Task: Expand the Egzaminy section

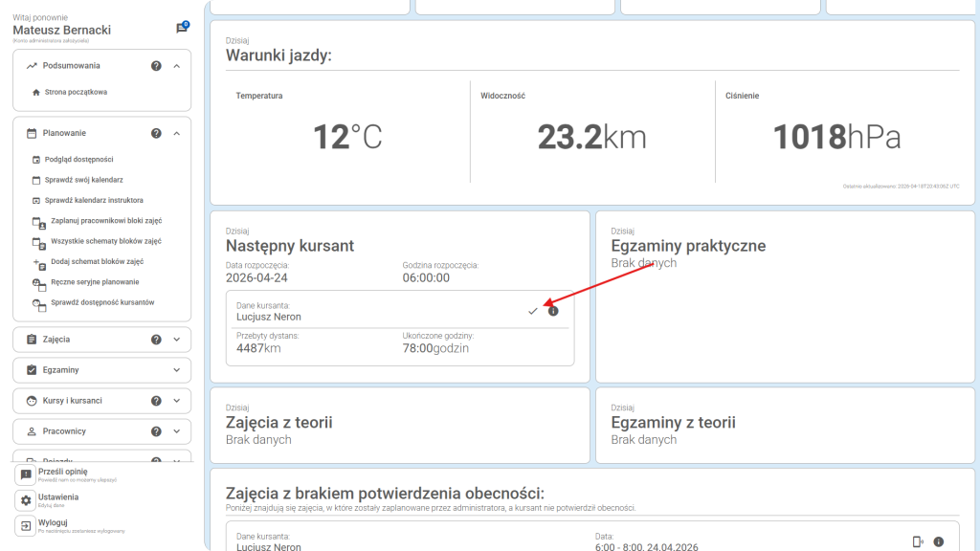Action: 177,370
